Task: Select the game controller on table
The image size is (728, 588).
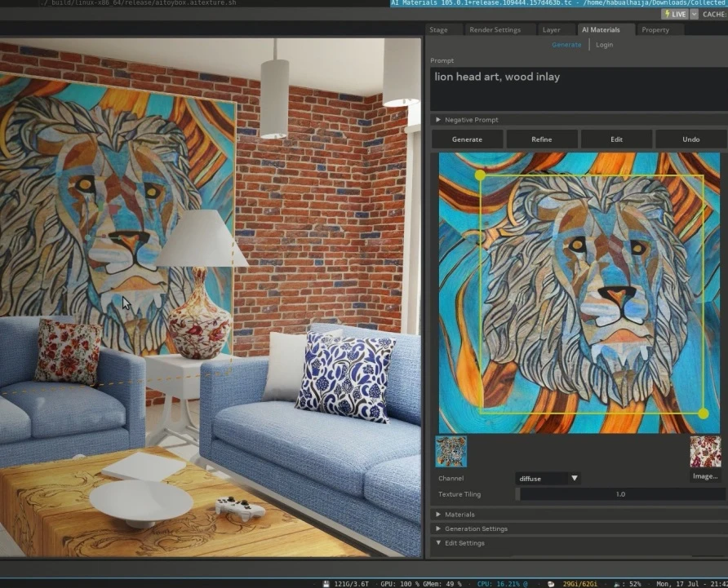Action: click(x=240, y=507)
